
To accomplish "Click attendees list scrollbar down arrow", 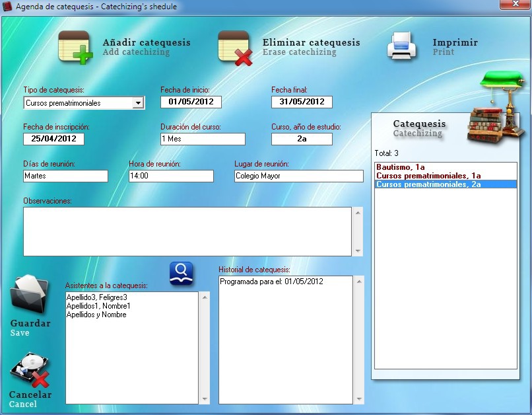I will coord(205,399).
